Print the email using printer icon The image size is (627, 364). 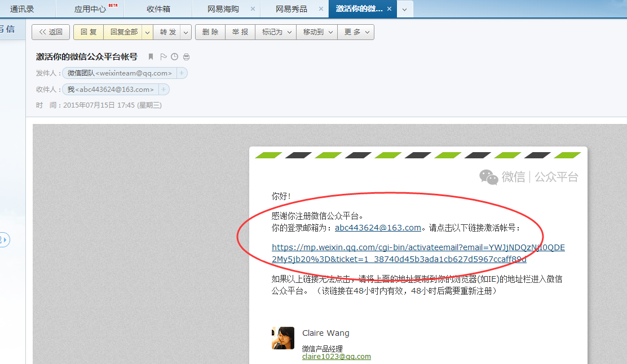click(x=187, y=57)
